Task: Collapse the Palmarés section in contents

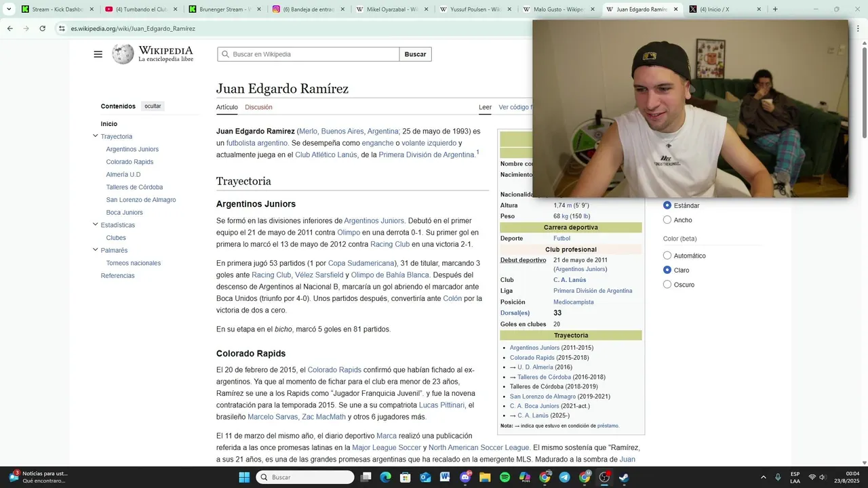Action: (95, 249)
